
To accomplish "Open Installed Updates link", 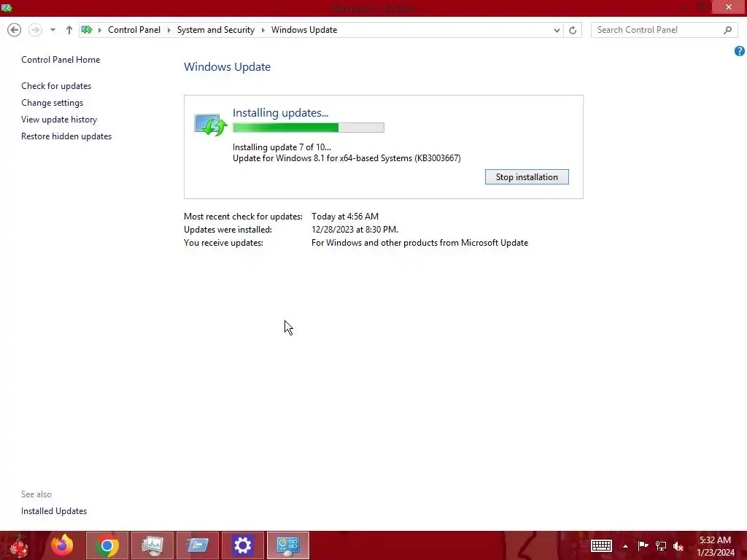I will click(x=54, y=511).
